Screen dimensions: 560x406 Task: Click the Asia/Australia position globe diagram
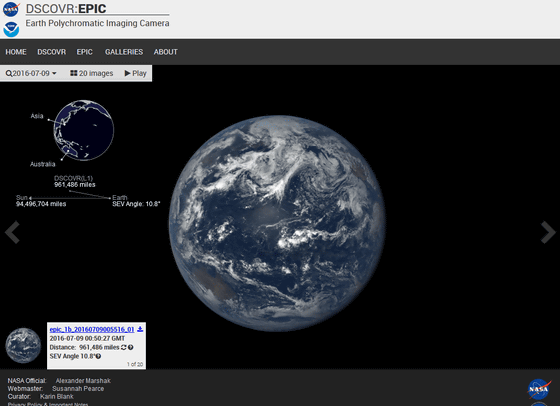84,130
